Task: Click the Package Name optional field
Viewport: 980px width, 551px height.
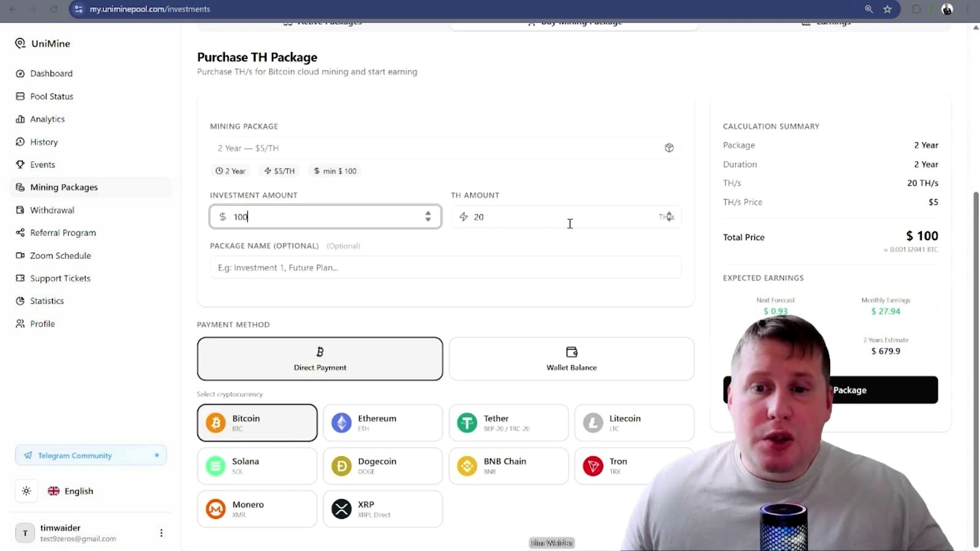Action: [445, 268]
